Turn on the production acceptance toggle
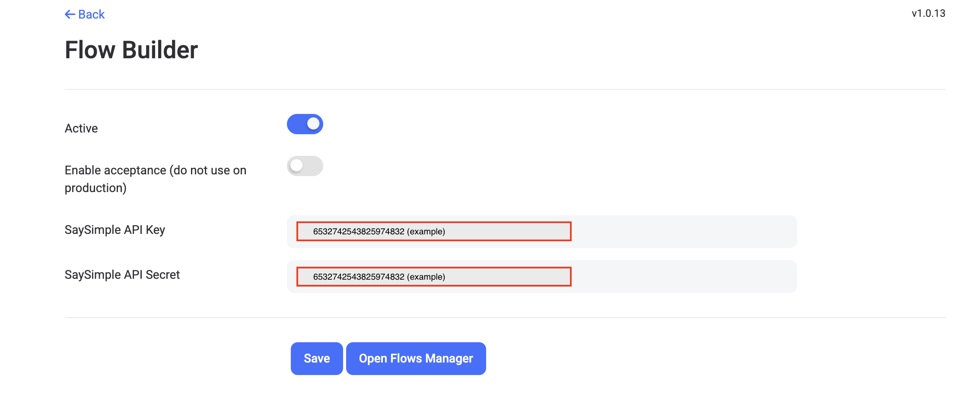 pos(305,166)
